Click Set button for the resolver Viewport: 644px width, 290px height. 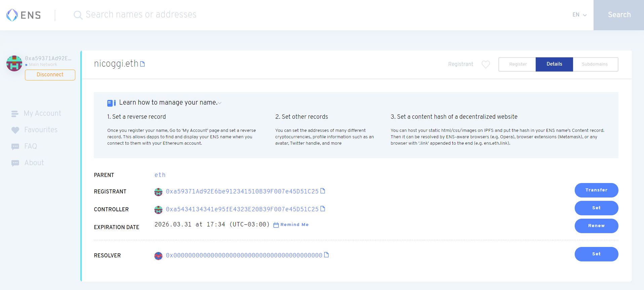(x=596, y=254)
